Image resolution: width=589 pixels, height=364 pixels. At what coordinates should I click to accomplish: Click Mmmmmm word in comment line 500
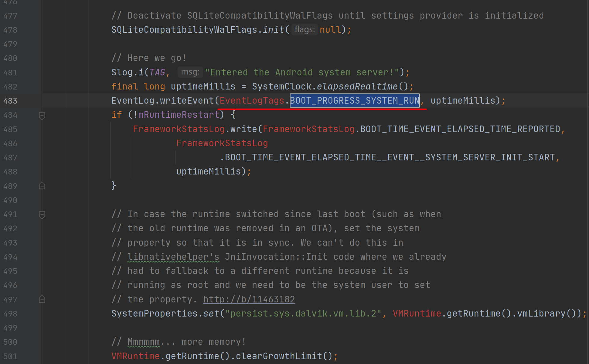(144, 342)
